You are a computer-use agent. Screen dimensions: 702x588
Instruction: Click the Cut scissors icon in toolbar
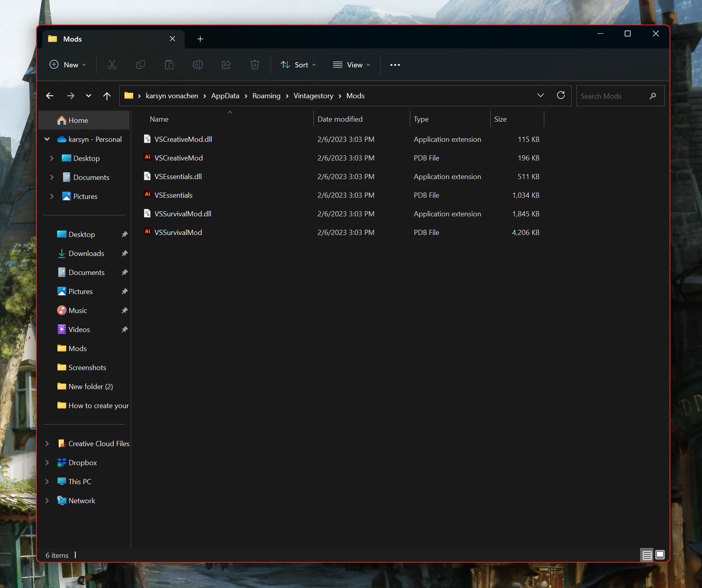[112, 65]
